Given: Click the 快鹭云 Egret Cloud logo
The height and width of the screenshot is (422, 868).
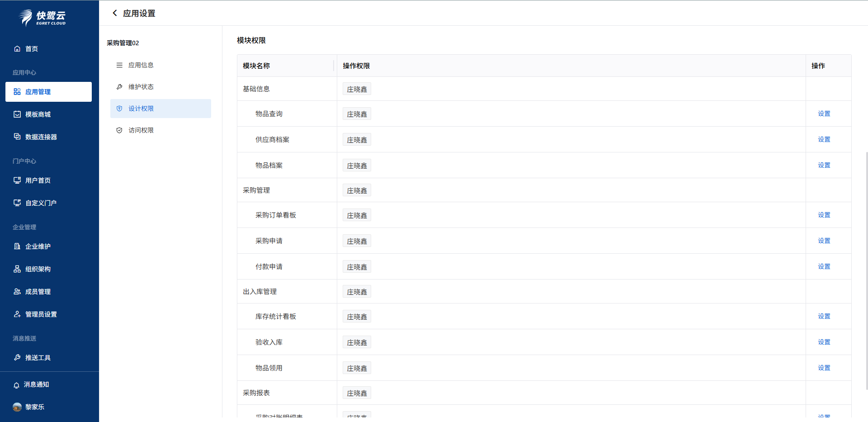Looking at the screenshot, I should coord(42,18).
